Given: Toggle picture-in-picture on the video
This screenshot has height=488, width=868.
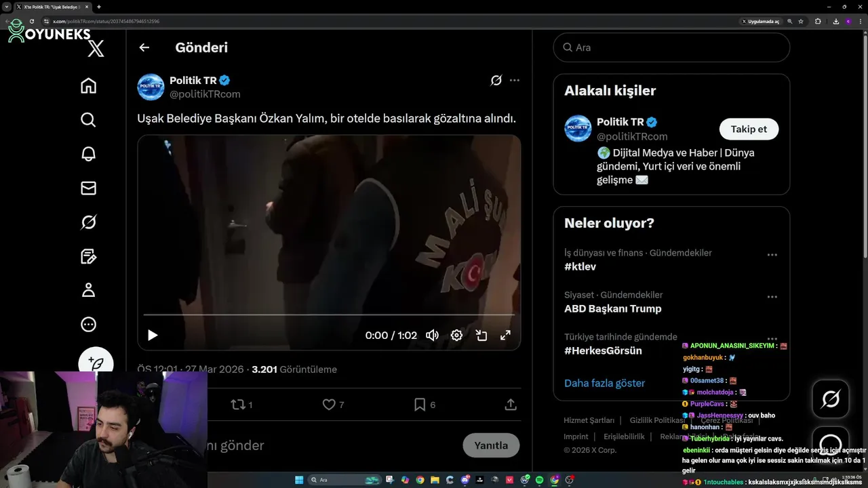Looking at the screenshot, I should tap(481, 335).
